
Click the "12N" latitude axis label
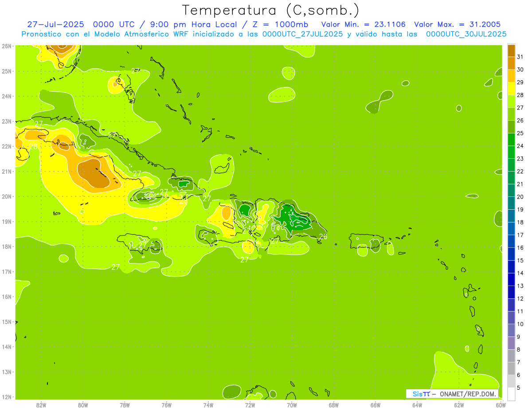click(7, 397)
